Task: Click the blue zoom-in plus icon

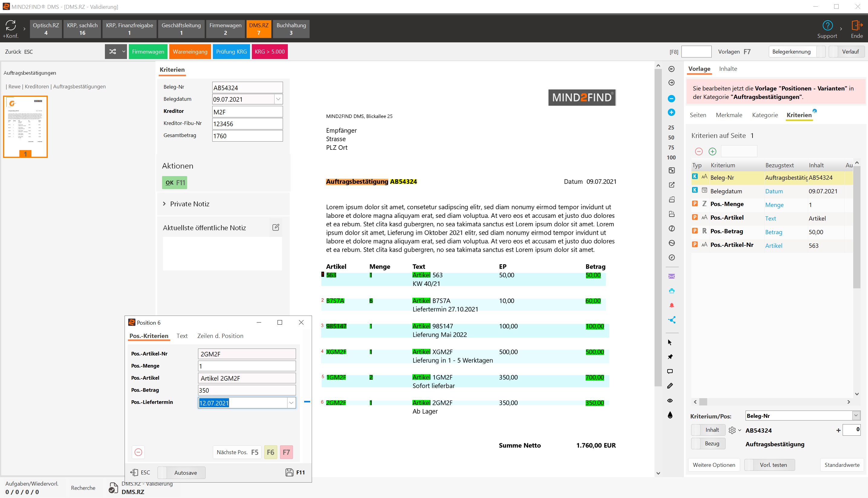Action: click(671, 112)
